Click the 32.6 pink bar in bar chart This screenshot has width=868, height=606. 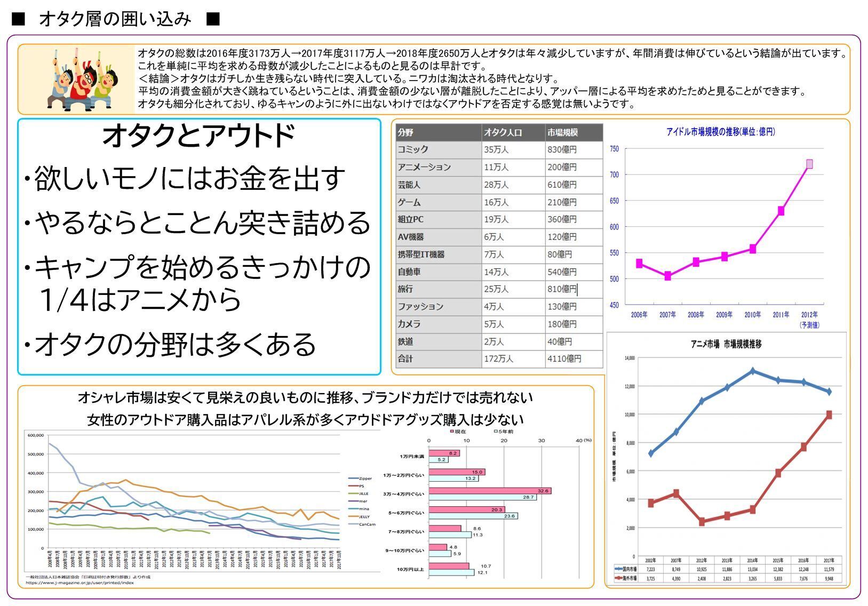(489, 491)
